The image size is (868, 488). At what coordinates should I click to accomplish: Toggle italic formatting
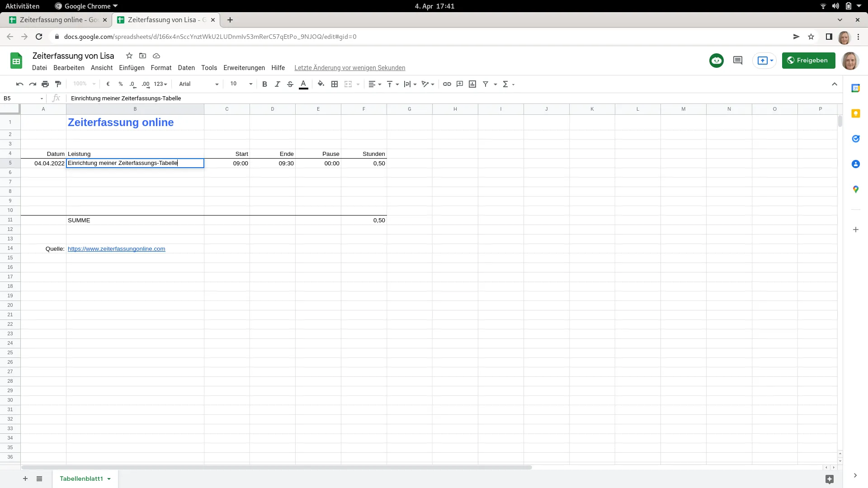point(277,84)
